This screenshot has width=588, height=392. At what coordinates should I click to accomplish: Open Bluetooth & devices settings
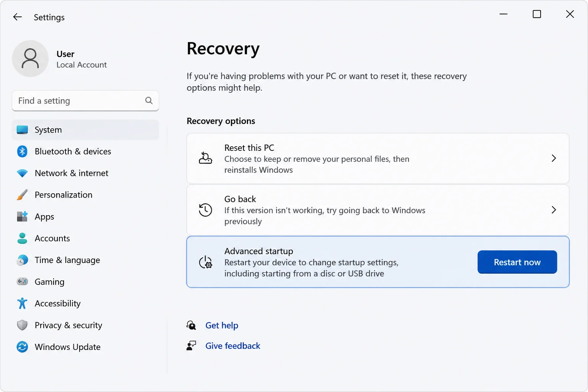(85, 151)
